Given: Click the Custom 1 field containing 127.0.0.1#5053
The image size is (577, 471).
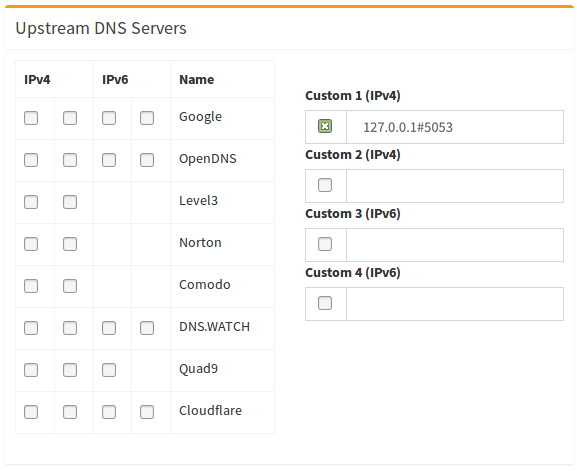Looking at the screenshot, I should pyautogui.click(x=455, y=127).
